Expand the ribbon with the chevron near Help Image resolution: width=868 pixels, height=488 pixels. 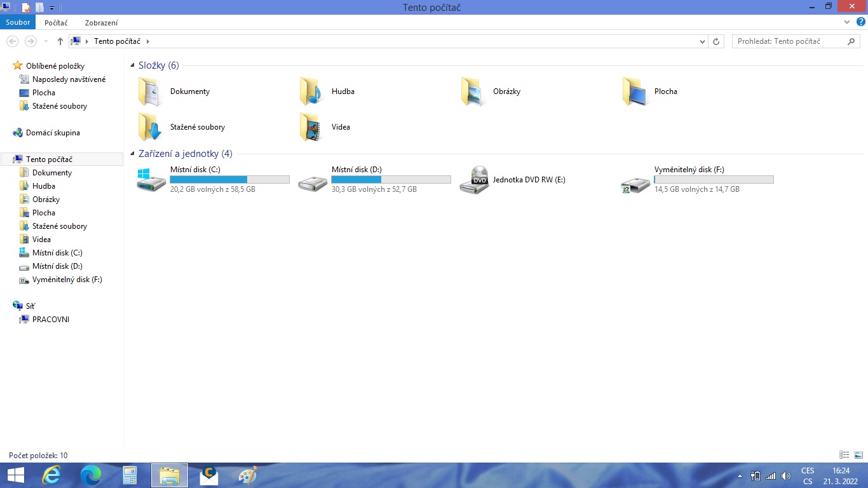click(x=847, y=22)
